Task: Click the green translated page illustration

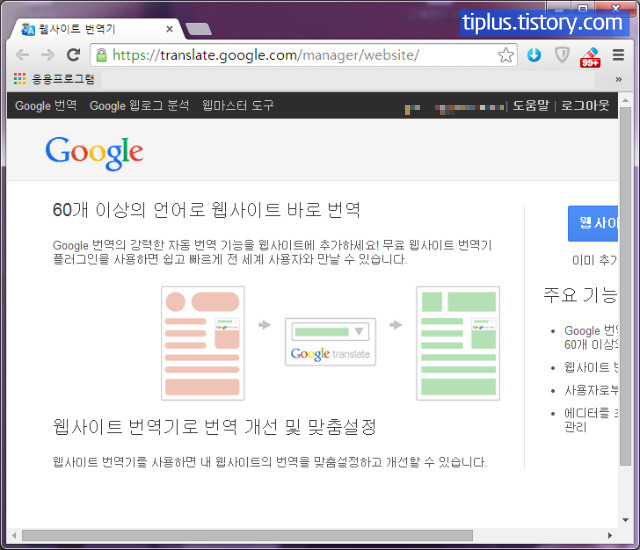Action: pos(458,343)
